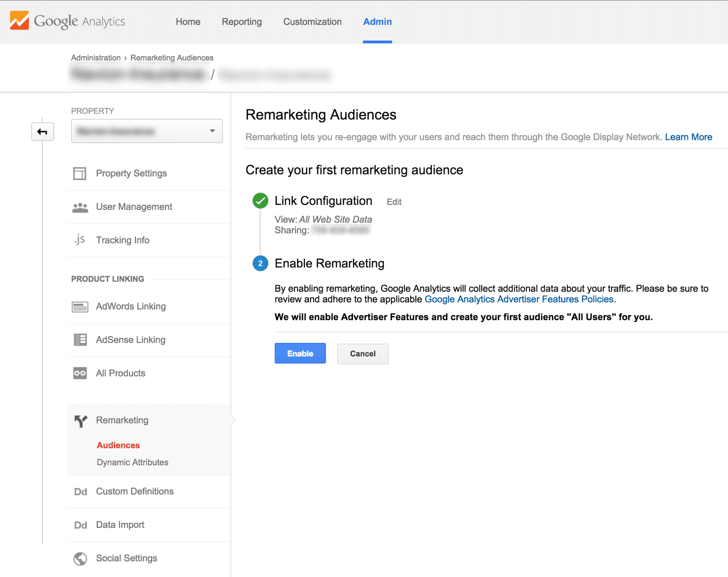
Task: Click the Google Analytics logo icon
Action: pyautogui.click(x=19, y=21)
